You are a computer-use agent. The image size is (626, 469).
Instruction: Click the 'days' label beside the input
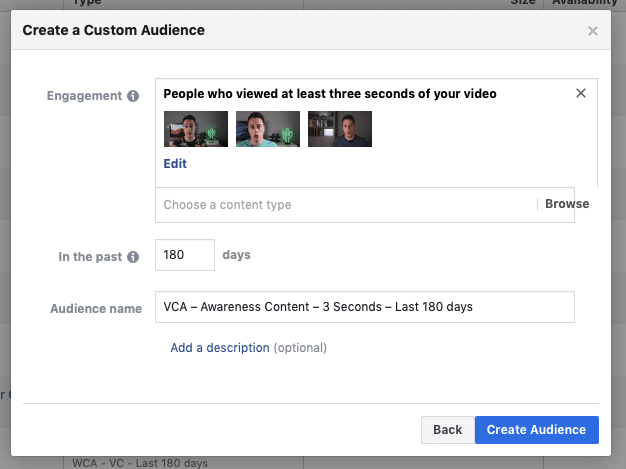pyautogui.click(x=236, y=255)
